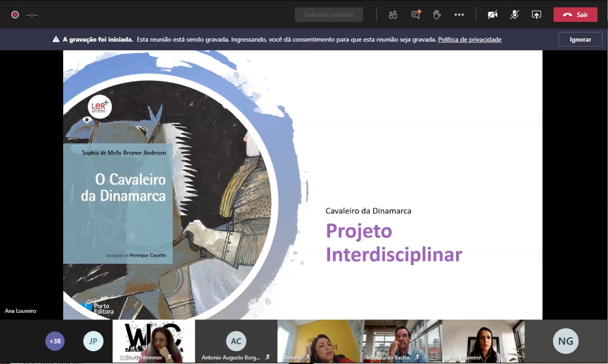
Task: Click the Solicitar controle button
Action: [x=329, y=15]
